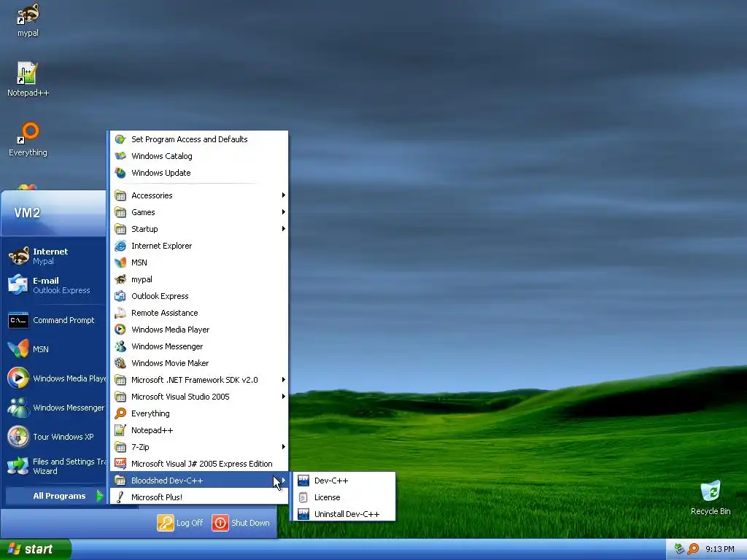Click the Windows Movie Maker icon
The image size is (747, 560).
tap(120, 363)
